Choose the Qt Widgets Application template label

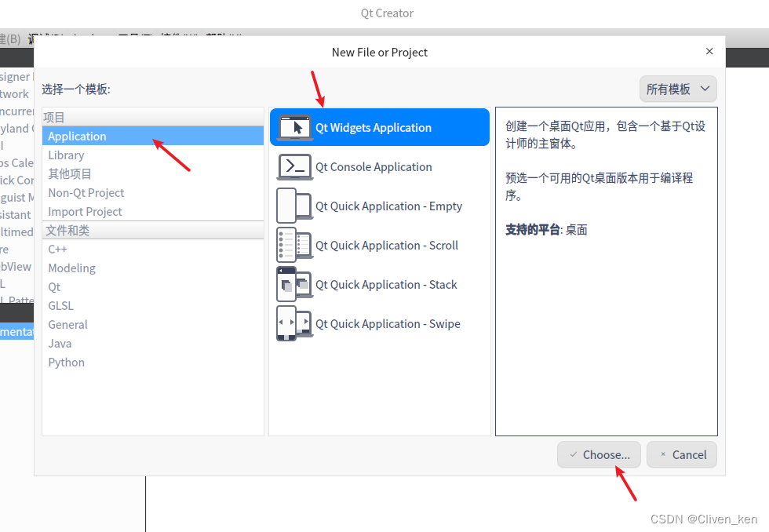(x=374, y=127)
